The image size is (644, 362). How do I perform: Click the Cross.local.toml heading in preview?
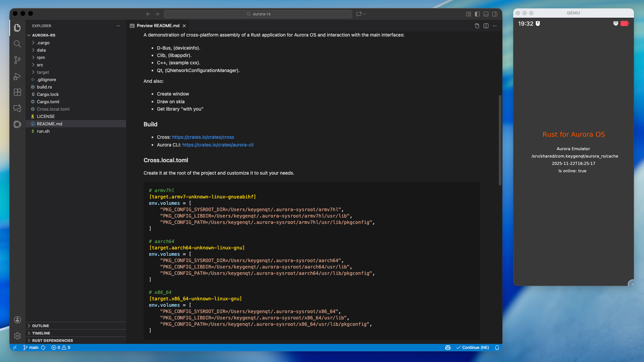pyautogui.click(x=166, y=160)
